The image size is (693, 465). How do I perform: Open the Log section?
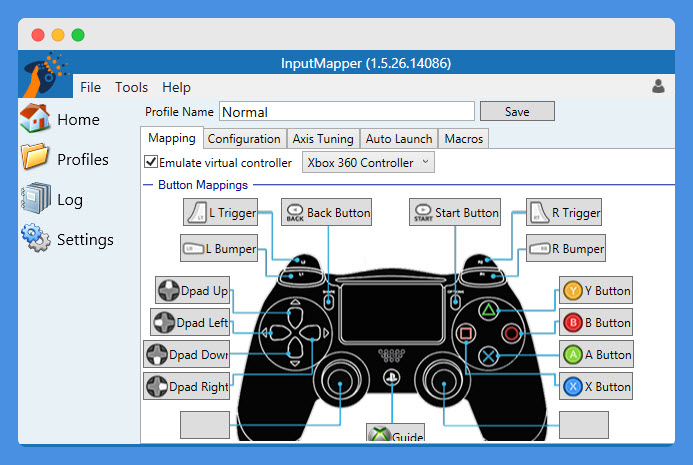52,199
